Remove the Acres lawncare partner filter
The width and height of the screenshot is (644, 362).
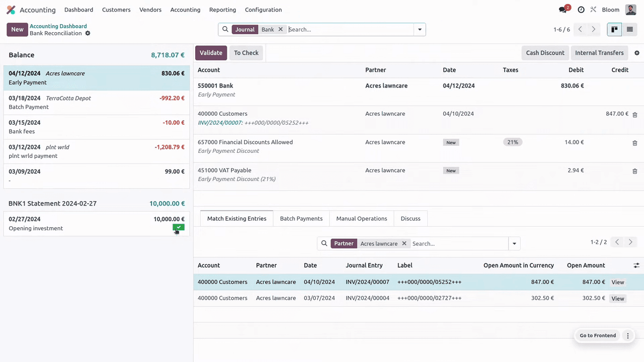(x=404, y=244)
